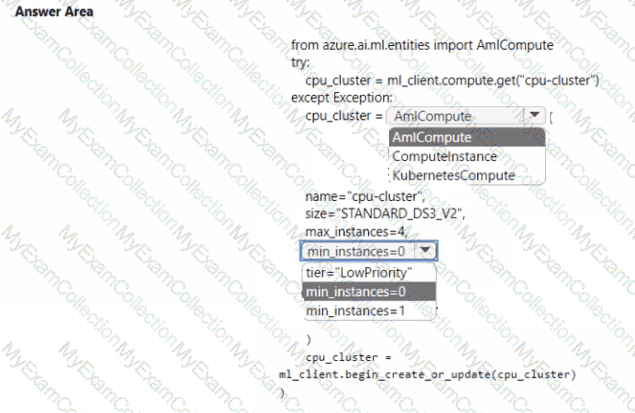The width and height of the screenshot is (635, 413).
Task: Click the AmlCompute combo box field
Action: point(456,117)
